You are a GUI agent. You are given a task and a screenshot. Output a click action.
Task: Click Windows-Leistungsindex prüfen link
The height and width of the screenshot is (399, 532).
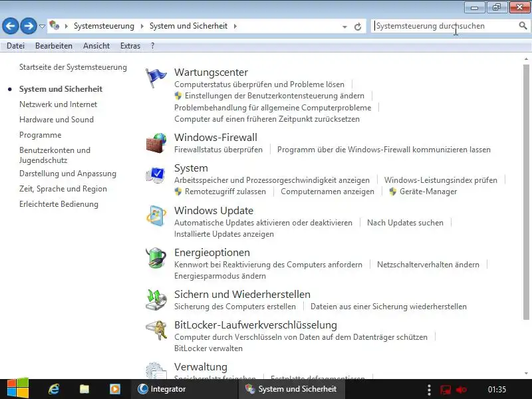coord(440,180)
